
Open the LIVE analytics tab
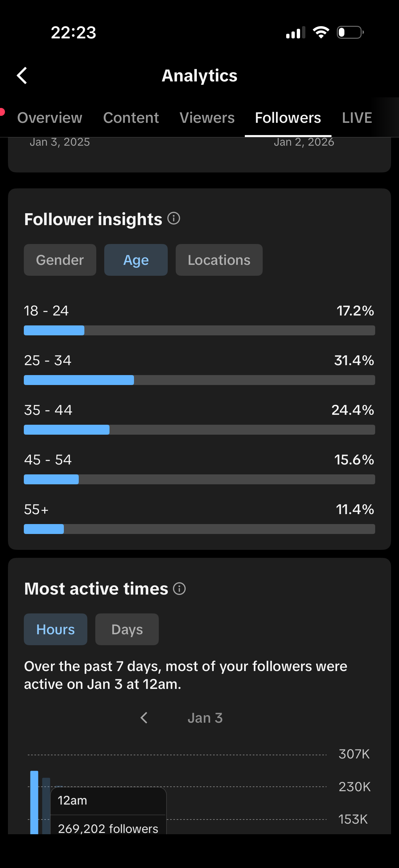coord(357,118)
